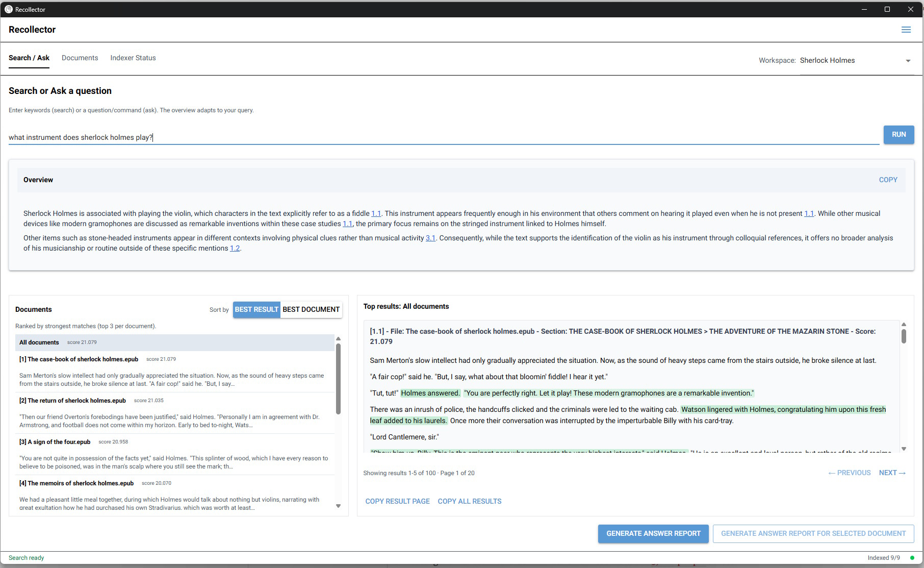Image resolution: width=924 pixels, height=568 pixels.
Task: Click Copy Result Page
Action: coord(397,501)
